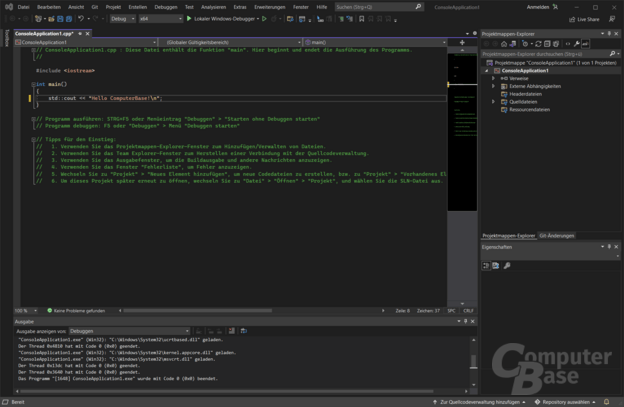
Task: Click the search magnifier in Projektmappen-Explorer
Action: tap(612, 54)
